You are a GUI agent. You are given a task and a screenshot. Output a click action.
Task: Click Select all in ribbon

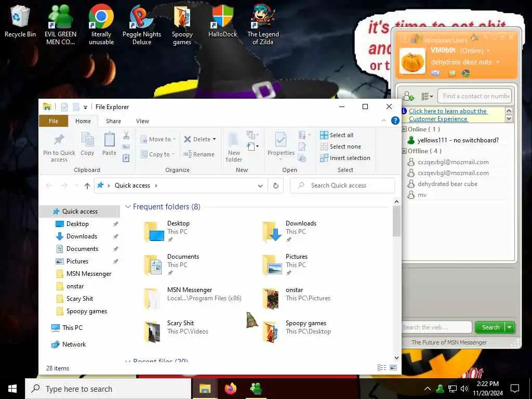click(337, 135)
